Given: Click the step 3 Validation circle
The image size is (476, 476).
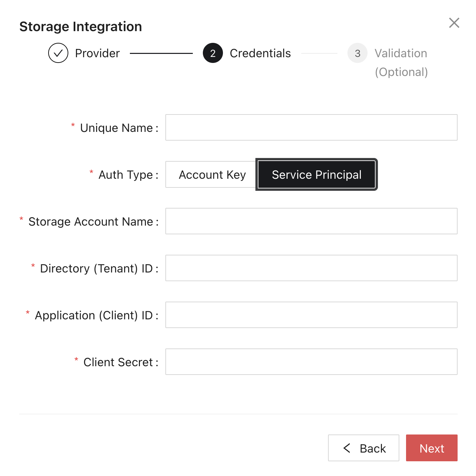Looking at the screenshot, I should click(x=358, y=53).
